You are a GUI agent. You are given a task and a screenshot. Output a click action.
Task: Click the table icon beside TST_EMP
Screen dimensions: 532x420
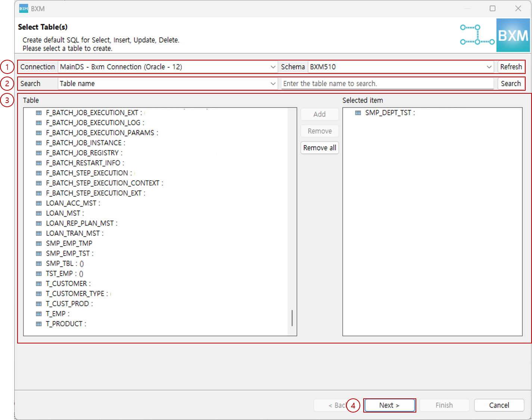tap(39, 273)
